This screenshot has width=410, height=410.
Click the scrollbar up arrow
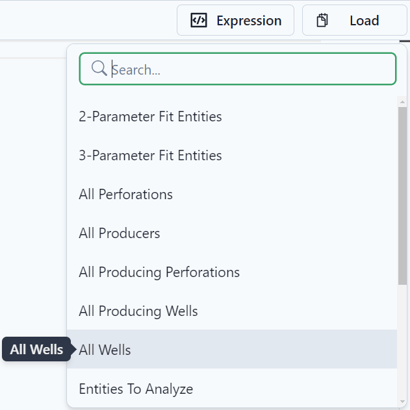pos(402,102)
